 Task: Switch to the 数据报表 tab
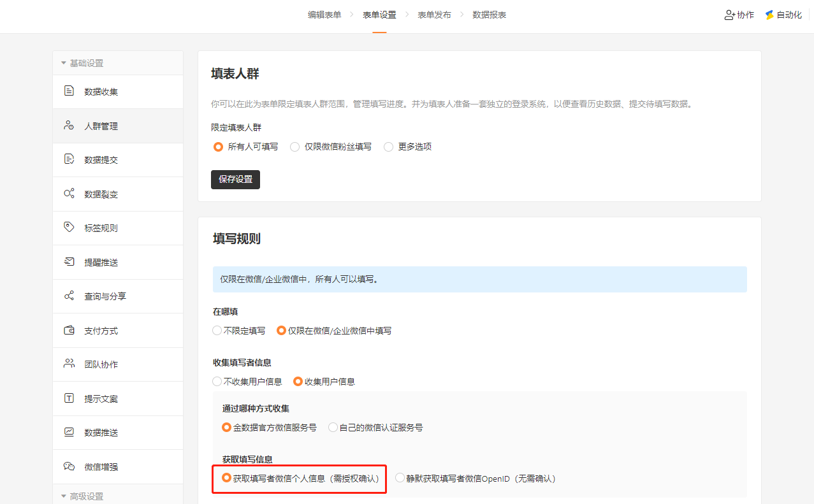pyautogui.click(x=490, y=15)
